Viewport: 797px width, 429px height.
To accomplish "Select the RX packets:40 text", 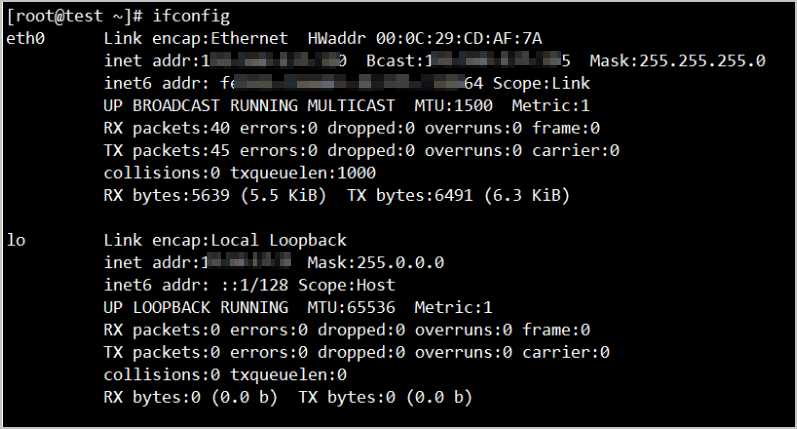I will tap(167, 128).
